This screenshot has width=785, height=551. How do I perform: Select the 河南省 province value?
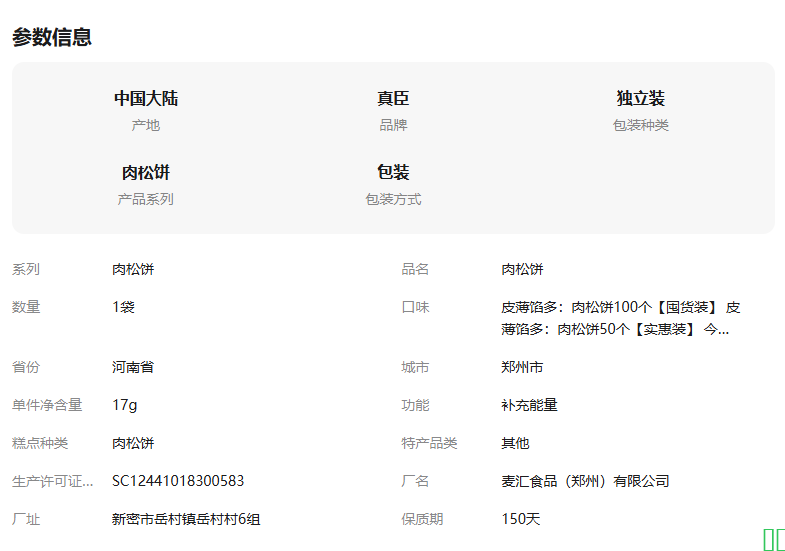click(x=133, y=367)
